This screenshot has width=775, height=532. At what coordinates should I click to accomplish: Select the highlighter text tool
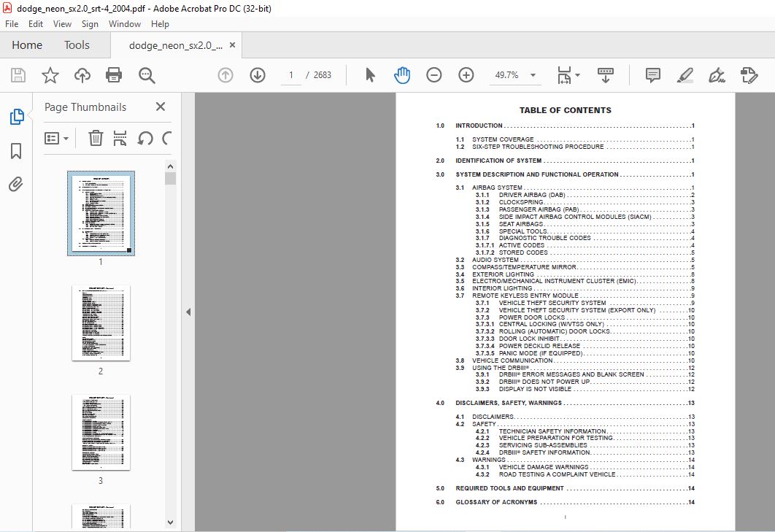click(x=685, y=75)
